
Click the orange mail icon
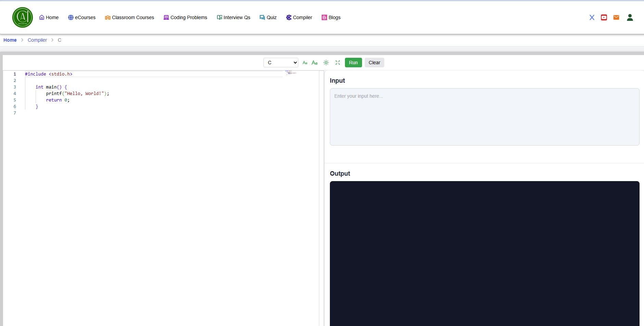(x=616, y=17)
